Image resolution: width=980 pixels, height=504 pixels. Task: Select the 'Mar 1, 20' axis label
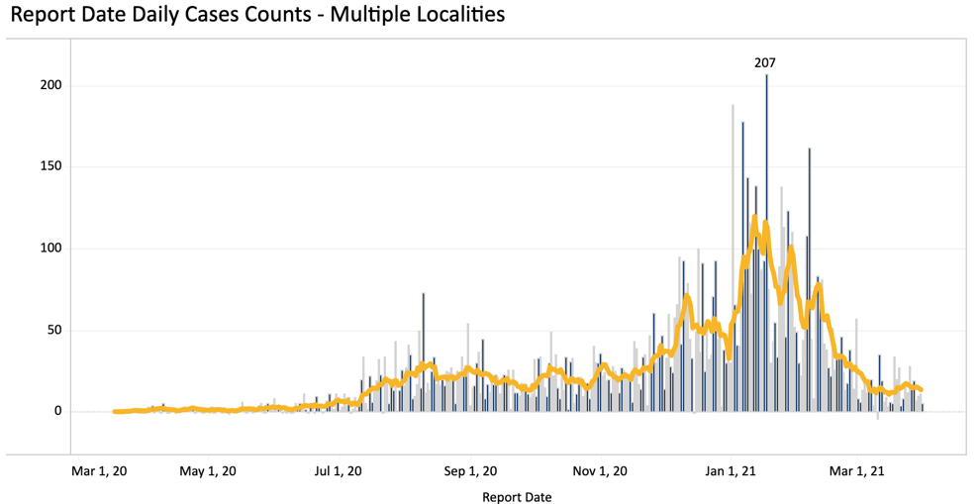point(99,471)
